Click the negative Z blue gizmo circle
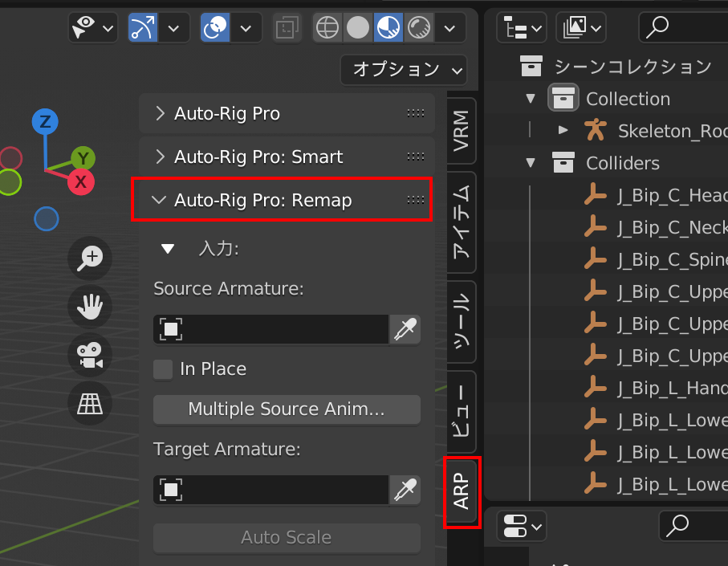The width and height of the screenshot is (728, 566). 47,218
